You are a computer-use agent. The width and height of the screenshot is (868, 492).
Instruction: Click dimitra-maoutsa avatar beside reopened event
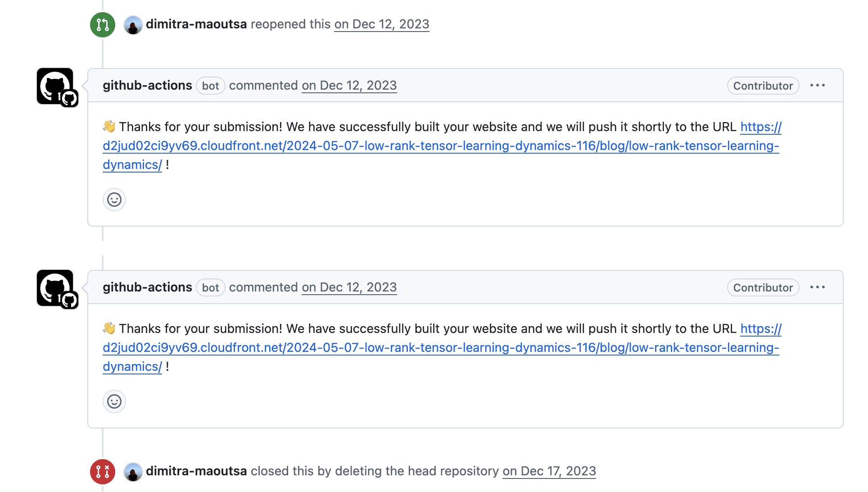(133, 25)
